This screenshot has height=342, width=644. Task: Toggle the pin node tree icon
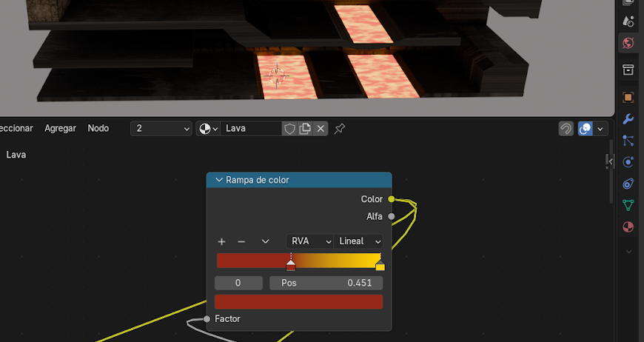(339, 129)
